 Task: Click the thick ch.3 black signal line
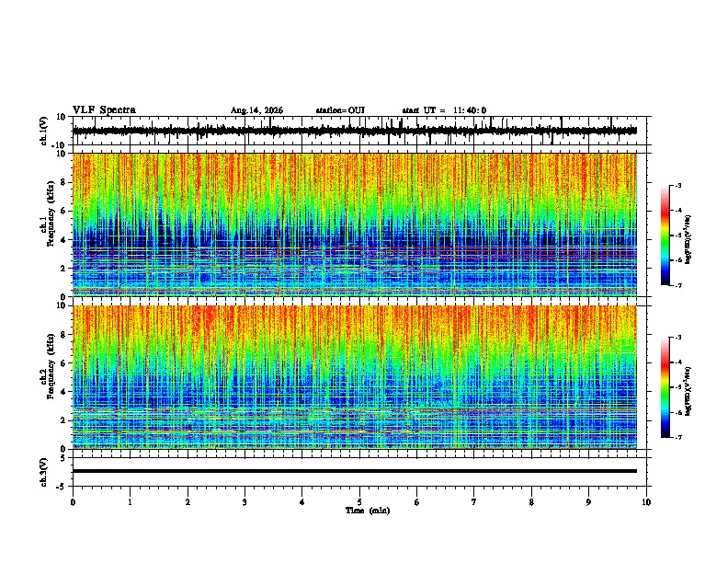pyautogui.click(x=355, y=471)
